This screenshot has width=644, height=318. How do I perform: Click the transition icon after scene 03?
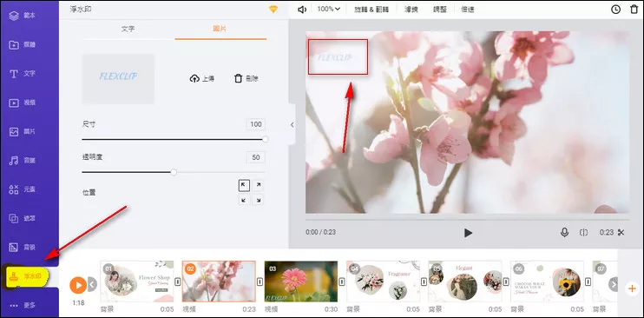tap(342, 282)
